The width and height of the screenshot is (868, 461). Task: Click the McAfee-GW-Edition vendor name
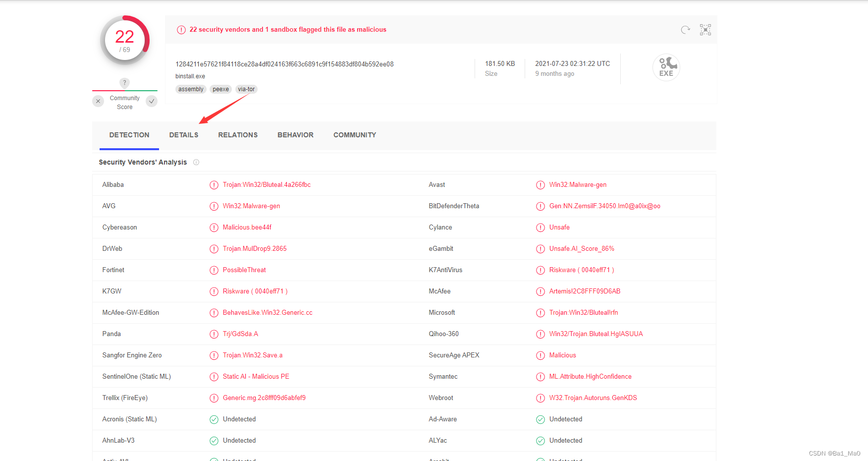click(130, 312)
